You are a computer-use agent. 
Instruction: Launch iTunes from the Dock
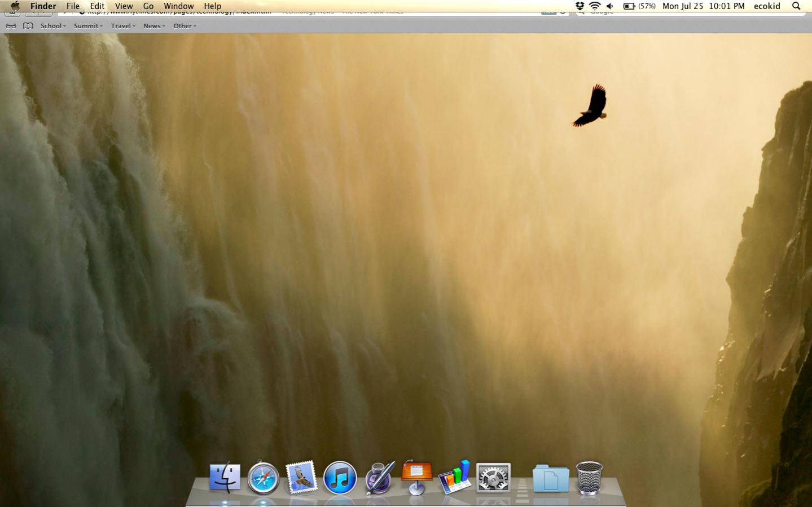[340, 478]
